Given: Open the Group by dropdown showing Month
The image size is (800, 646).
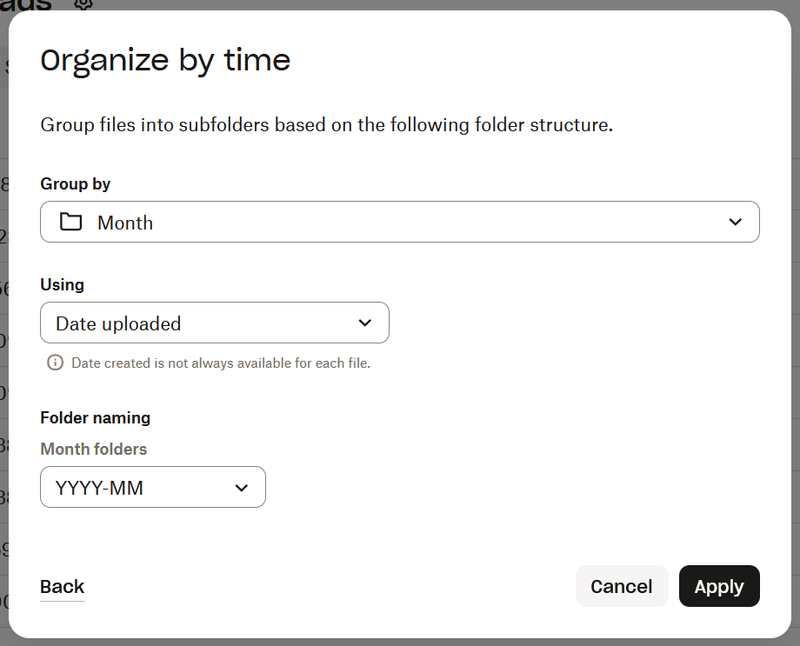Looking at the screenshot, I should (399, 222).
